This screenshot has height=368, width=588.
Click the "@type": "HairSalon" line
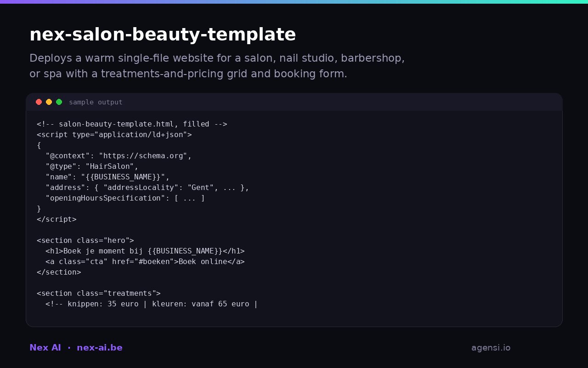[x=92, y=167]
